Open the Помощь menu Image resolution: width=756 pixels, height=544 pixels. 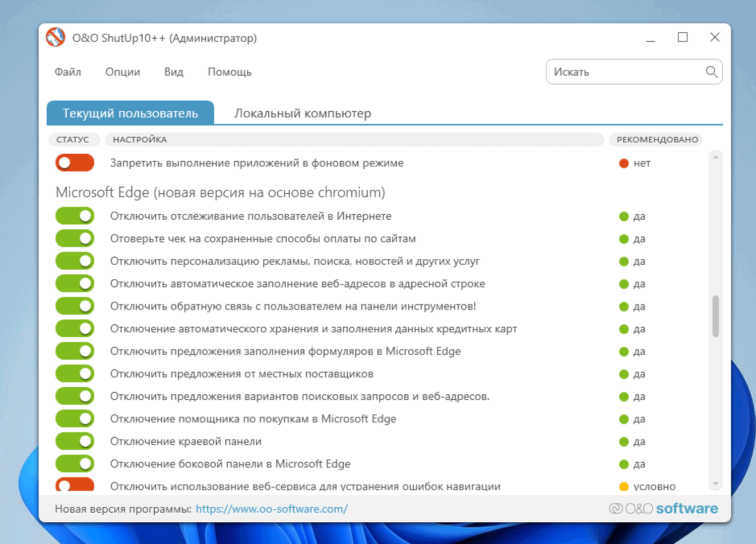point(230,72)
